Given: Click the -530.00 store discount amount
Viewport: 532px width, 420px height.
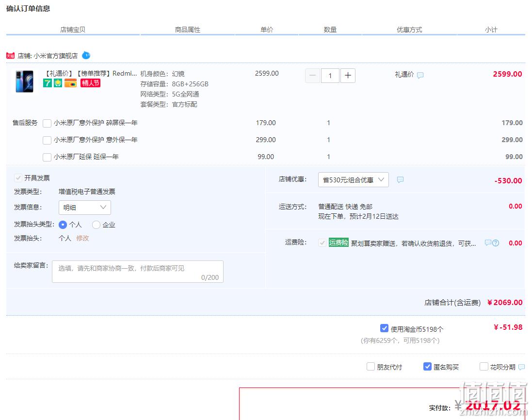Looking at the screenshot, I should coord(508,180).
